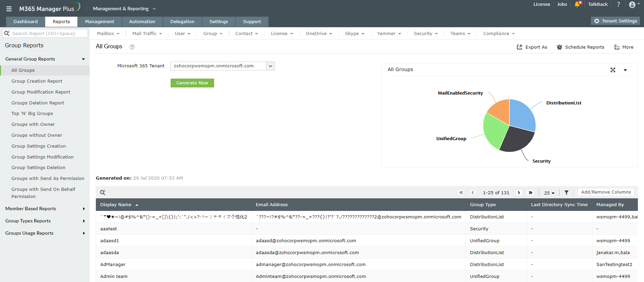Open the table search icon

(103, 193)
